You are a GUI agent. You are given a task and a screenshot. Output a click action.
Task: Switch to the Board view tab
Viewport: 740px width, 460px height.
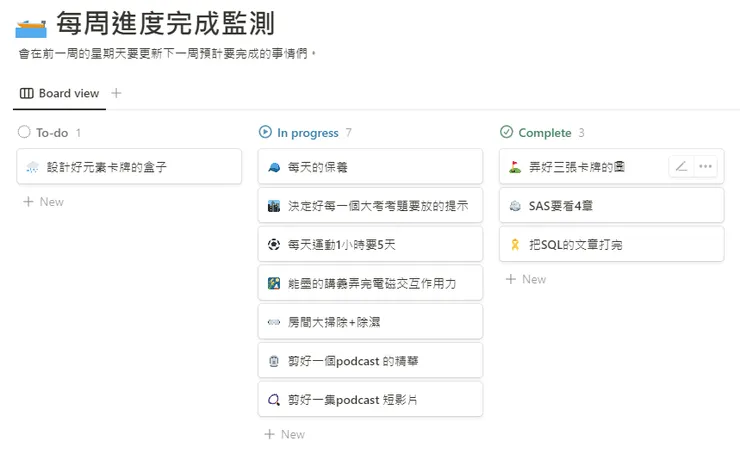click(60, 93)
